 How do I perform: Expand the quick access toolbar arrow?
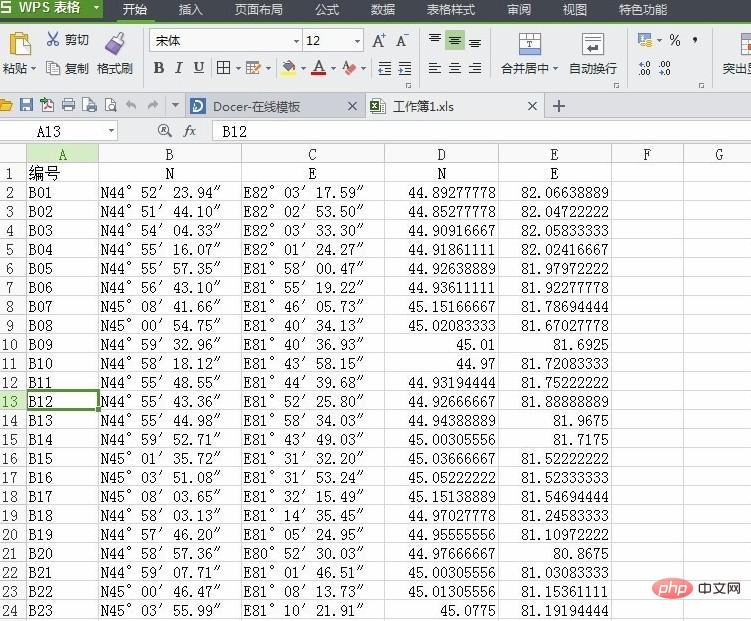click(x=175, y=105)
